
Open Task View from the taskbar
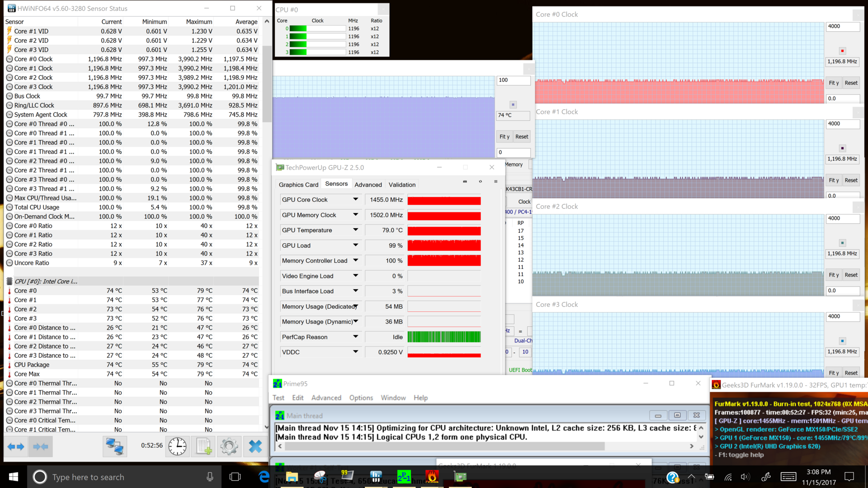[235, 477]
